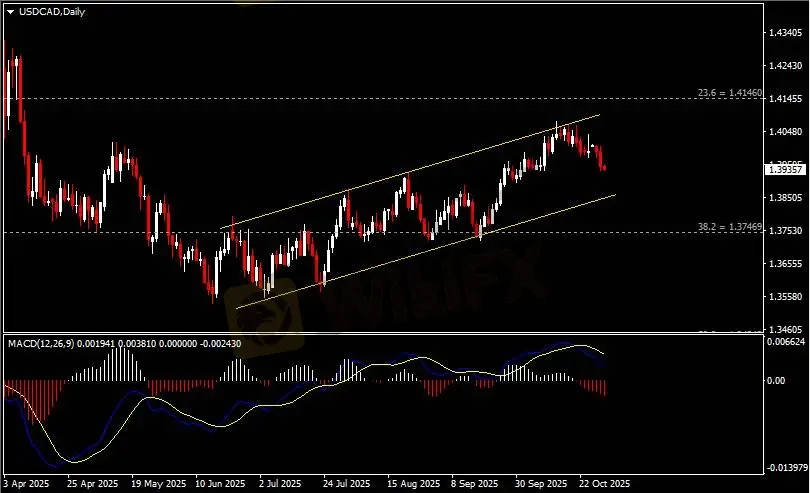Image resolution: width=810 pixels, height=493 pixels.
Task: Click price scale value 1.36555
Action: [x=786, y=264]
